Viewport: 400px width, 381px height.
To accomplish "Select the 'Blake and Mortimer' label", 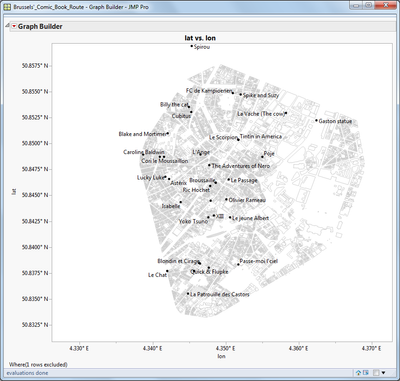I will [143, 134].
